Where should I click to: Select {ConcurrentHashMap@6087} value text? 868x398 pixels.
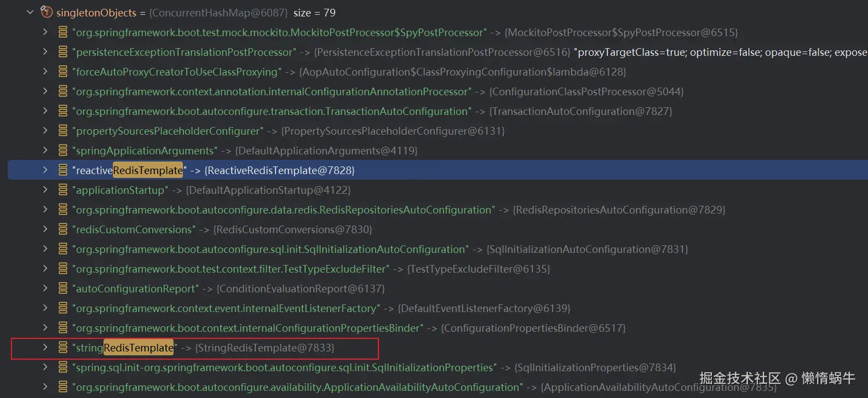click(218, 13)
